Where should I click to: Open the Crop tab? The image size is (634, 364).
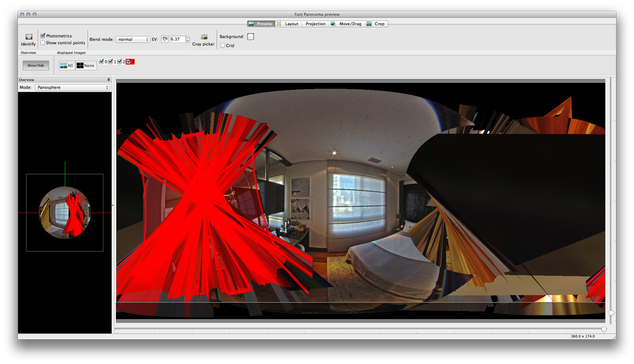pos(377,24)
